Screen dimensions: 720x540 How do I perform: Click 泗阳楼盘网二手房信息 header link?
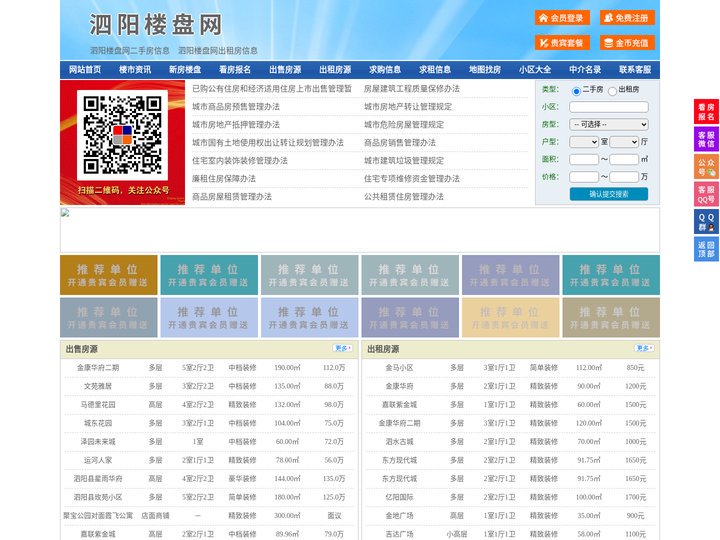coord(130,51)
